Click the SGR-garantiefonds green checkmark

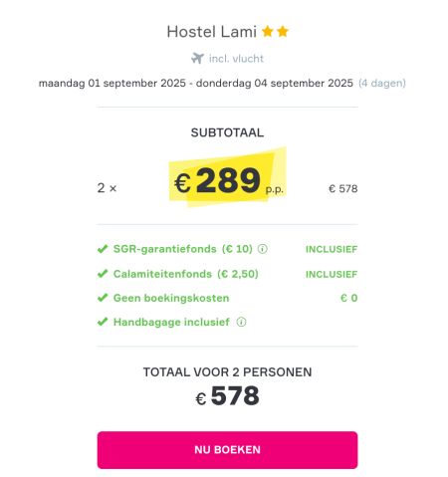coord(103,249)
